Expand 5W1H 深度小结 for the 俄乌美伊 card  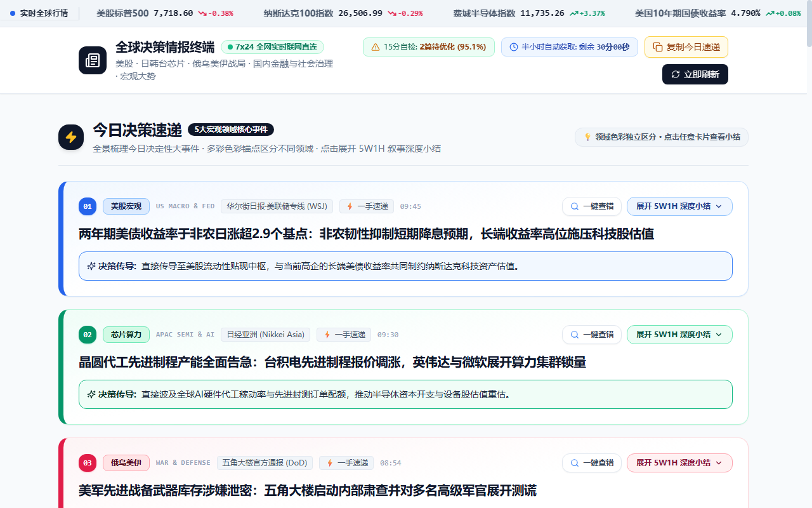(x=679, y=463)
